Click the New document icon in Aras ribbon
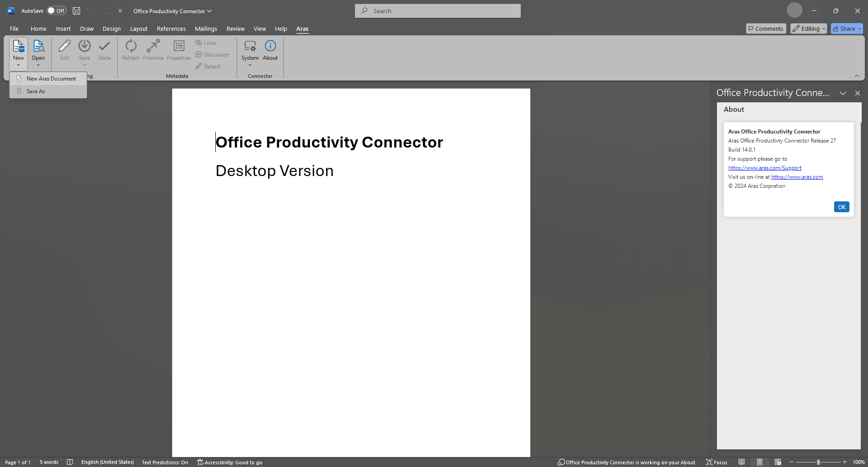 coord(19,46)
